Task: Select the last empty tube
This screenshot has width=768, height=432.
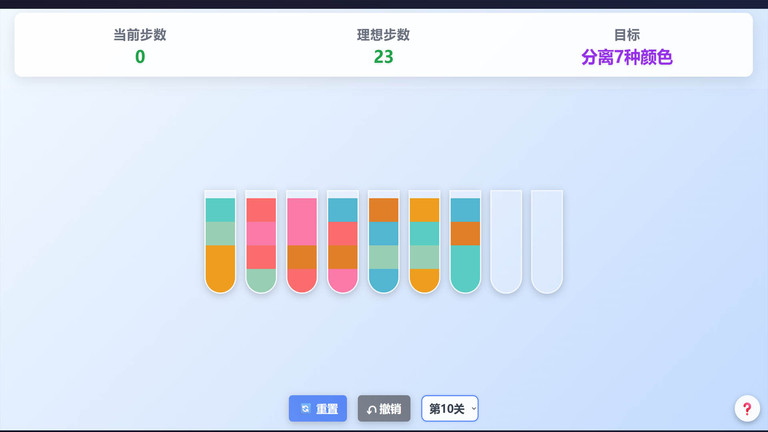Action: (547, 242)
